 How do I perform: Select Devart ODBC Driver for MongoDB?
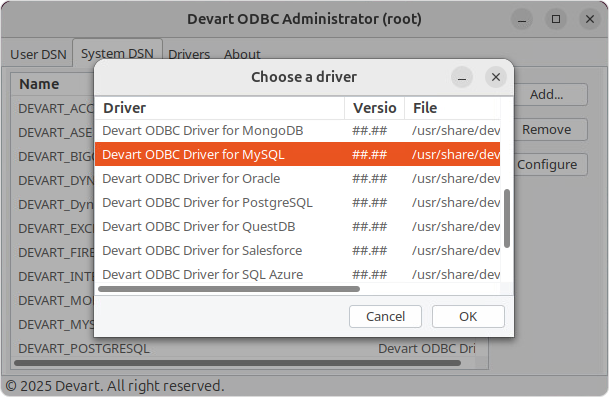click(298, 131)
